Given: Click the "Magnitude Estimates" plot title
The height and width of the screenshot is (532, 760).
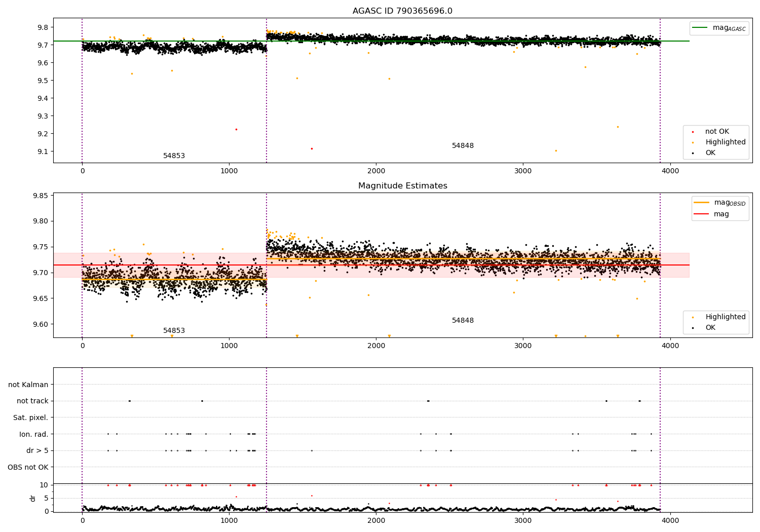Looking at the screenshot, I should click(x=402, y=186).
